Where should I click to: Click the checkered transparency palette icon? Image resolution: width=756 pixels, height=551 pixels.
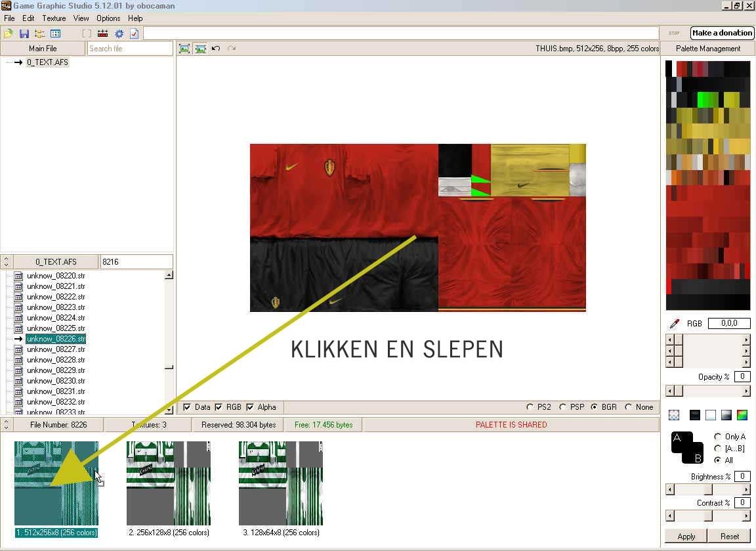pos(674,414)
